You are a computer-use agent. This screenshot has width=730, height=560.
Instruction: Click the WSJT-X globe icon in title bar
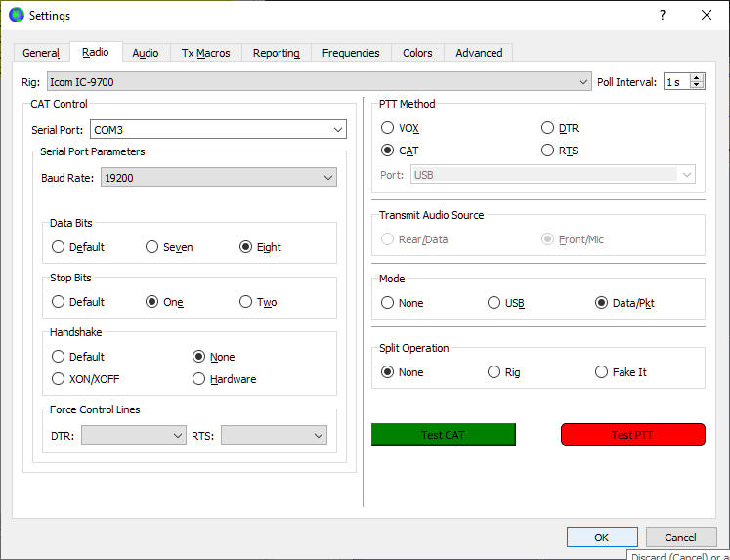click(x=16, y=15)
